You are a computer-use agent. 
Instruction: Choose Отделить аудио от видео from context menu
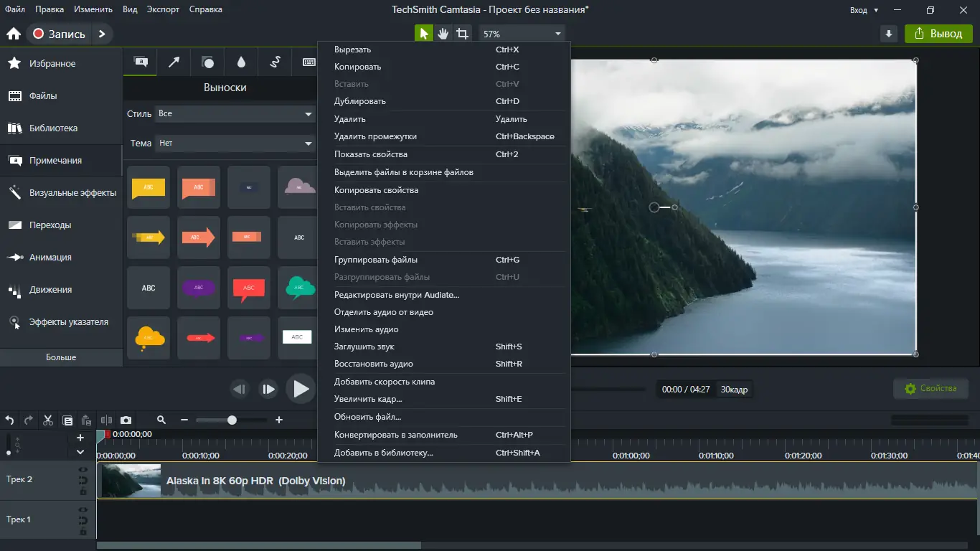click(x=382, y=312)
